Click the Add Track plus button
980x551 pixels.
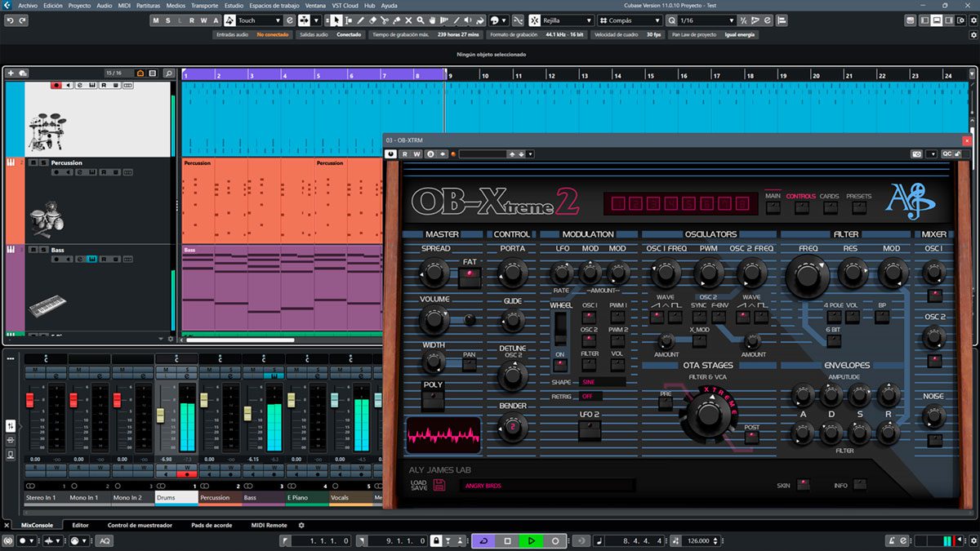[x=11, y=73]
